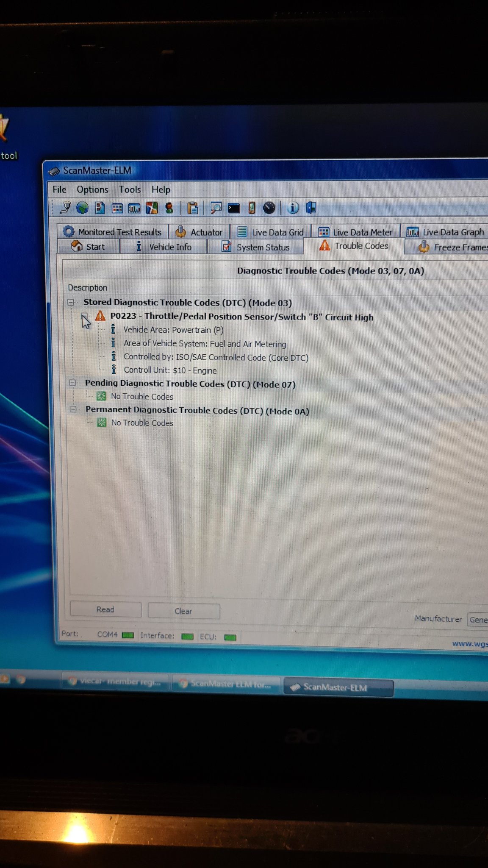Switch to the Live Data Meter tab
Image resolution: width=488 pixels, height=868 pixels.
[355, 232]
